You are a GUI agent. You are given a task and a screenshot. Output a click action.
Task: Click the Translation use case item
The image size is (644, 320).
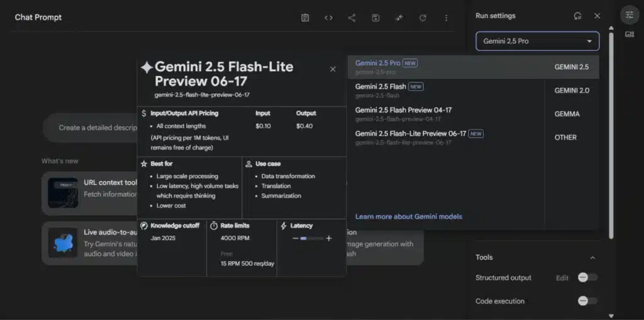[x=276, y=186]
